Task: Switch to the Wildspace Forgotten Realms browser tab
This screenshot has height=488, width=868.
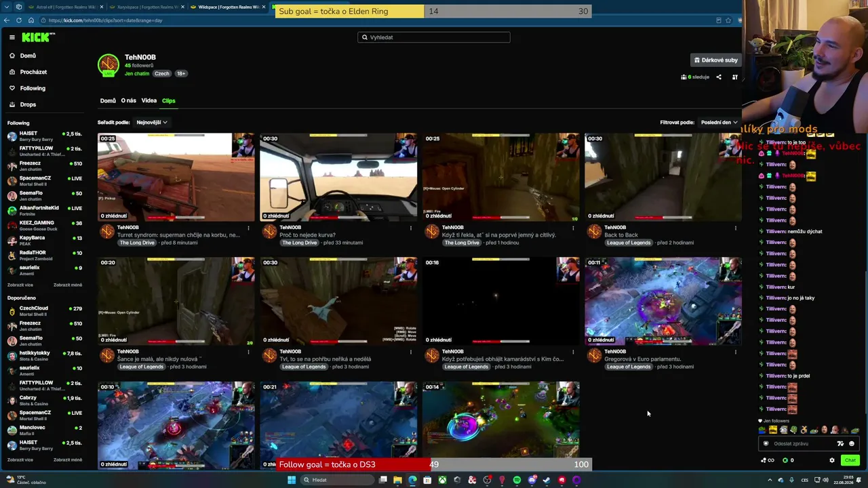Action: click(227, 7)
